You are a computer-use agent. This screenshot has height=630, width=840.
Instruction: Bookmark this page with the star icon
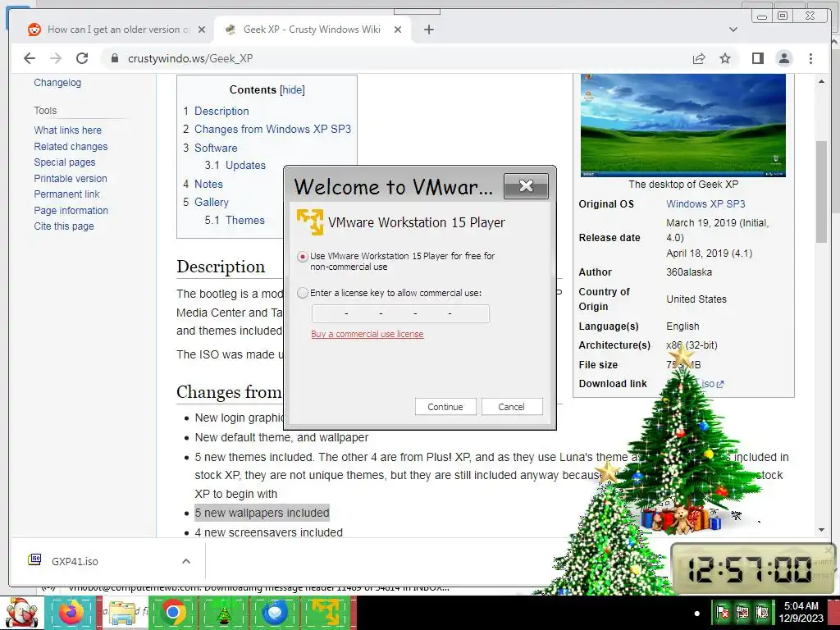(x=725, y=58)
